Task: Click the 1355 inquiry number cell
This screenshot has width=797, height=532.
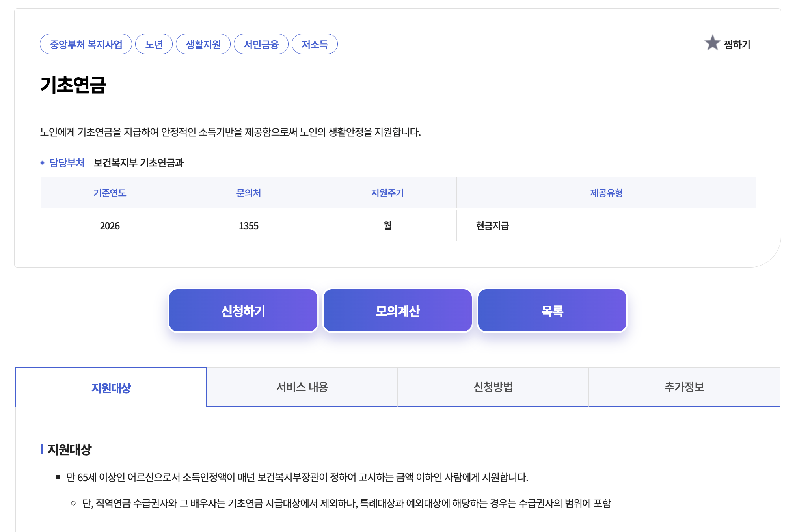Action: (249, 225)
